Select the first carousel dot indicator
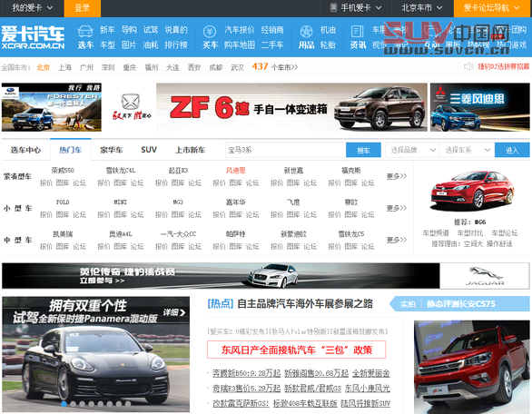 point(64,404)
